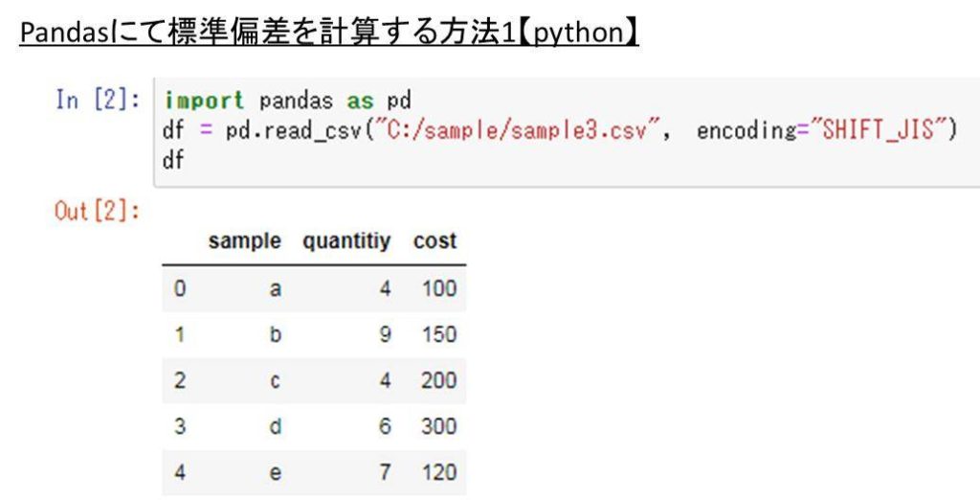Click the cost value 300
The image size is (980, 500).
438,426
